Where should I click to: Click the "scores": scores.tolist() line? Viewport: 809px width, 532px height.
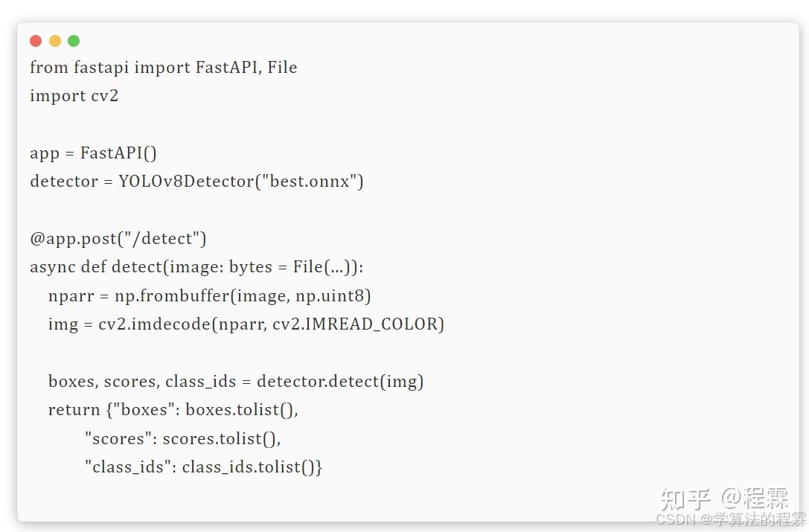click(183, 439)
